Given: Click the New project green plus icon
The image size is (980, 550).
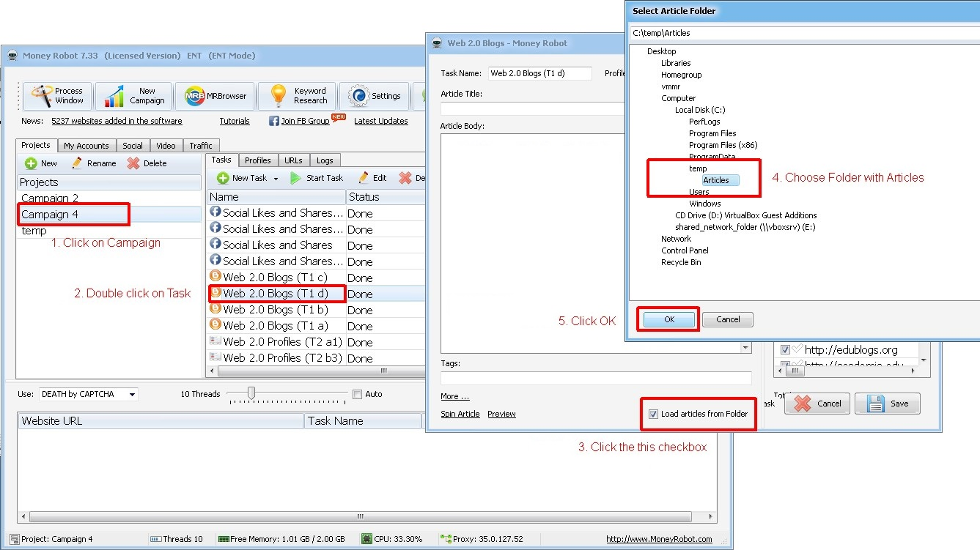Looking at the screenshot, I should click(31, 163).
